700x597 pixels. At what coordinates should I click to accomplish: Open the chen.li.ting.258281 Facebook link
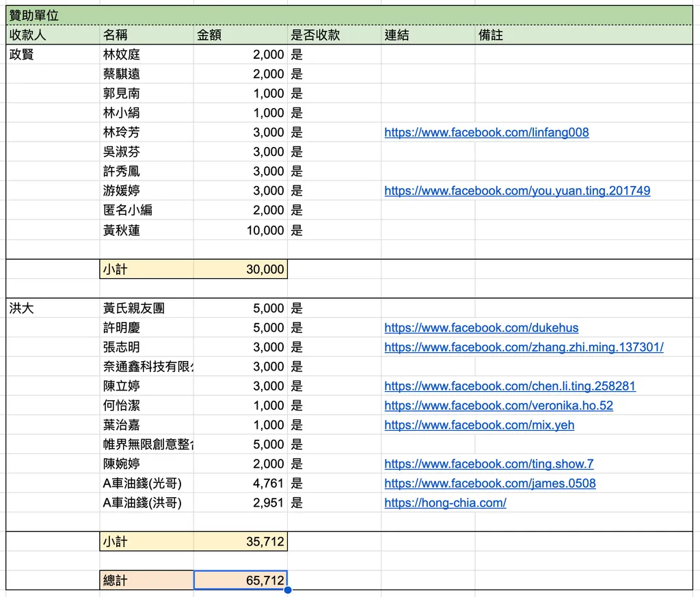coord(510,386)
